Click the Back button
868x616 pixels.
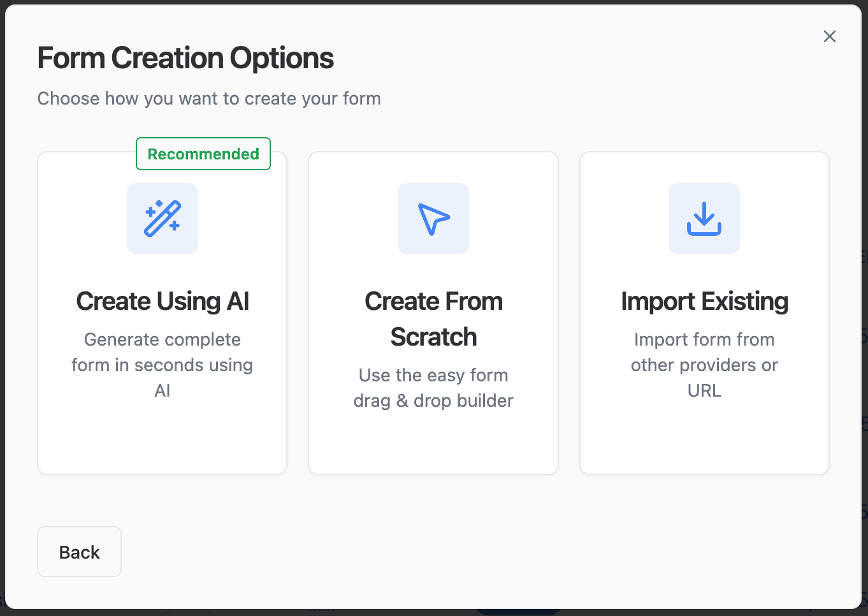click(79, 552)
